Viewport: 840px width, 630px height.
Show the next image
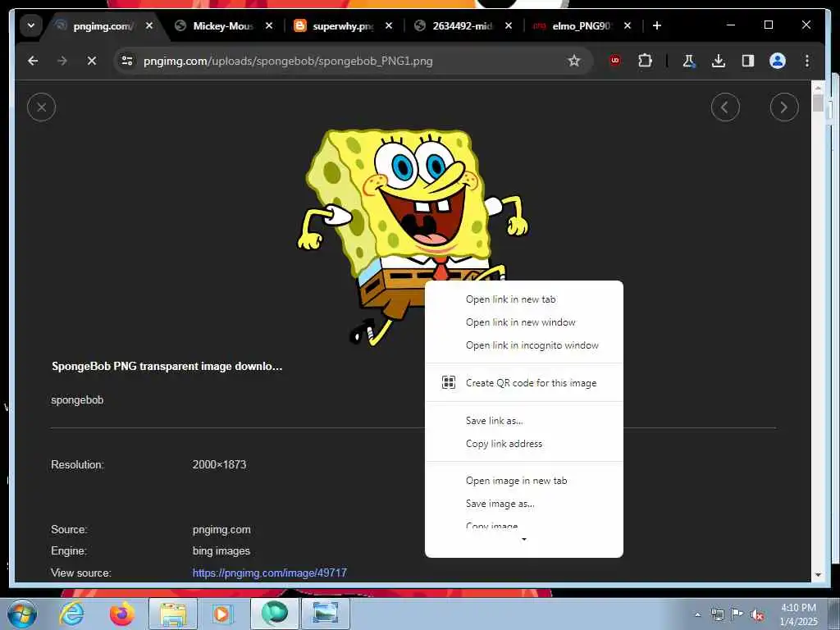784,107
